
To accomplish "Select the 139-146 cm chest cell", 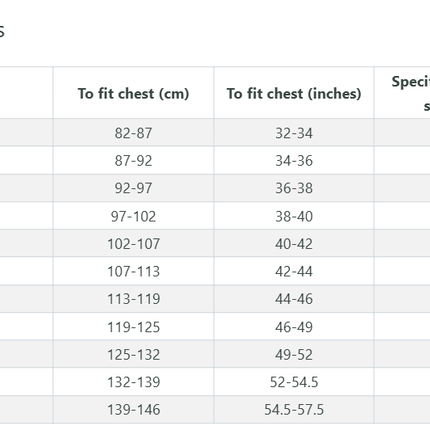I will point(133,410).
